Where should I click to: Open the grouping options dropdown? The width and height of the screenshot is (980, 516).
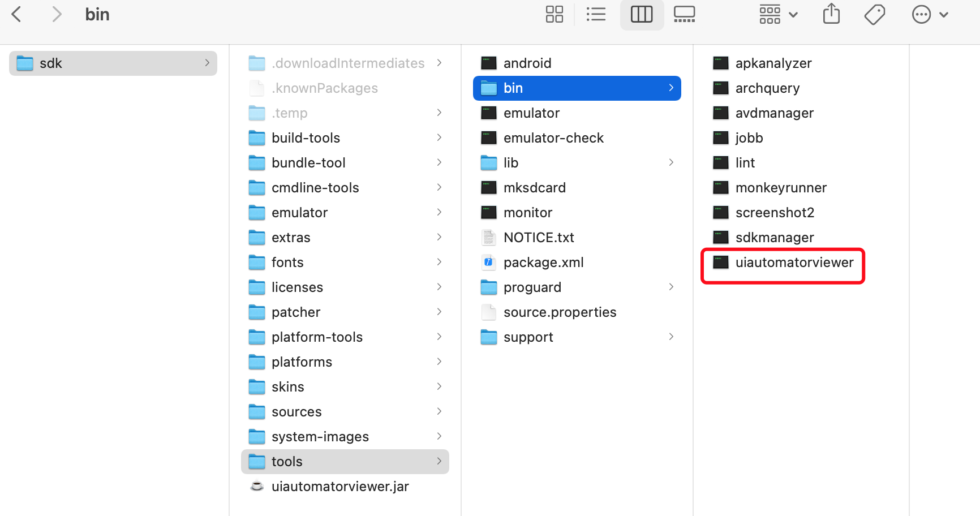[x=779, y=14]
